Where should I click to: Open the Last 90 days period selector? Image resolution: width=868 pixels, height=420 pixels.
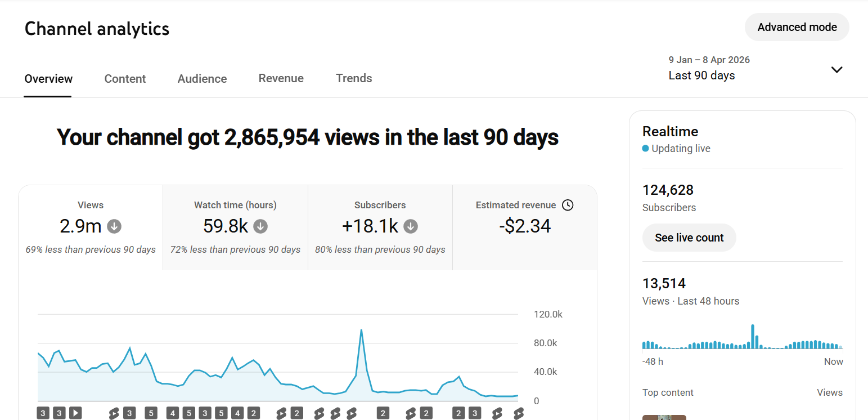point(701,75)
